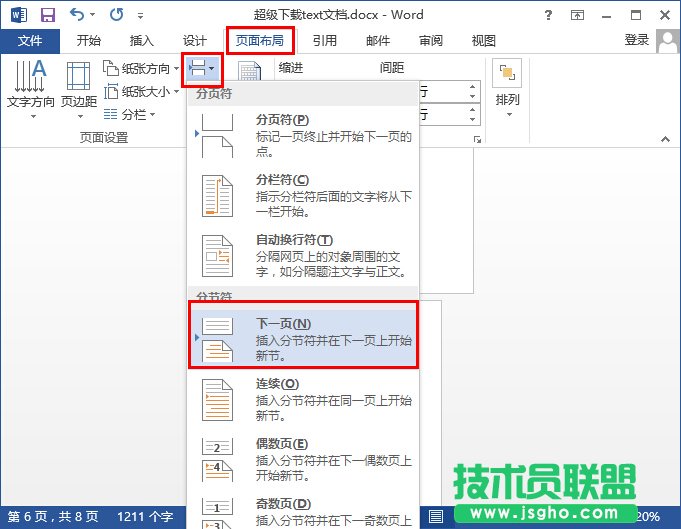The height and width of the screenshot is (529, 681).
Task: Choose 分栏符(C) column break option
Action: pyautogui.click(x=303, y=196)
